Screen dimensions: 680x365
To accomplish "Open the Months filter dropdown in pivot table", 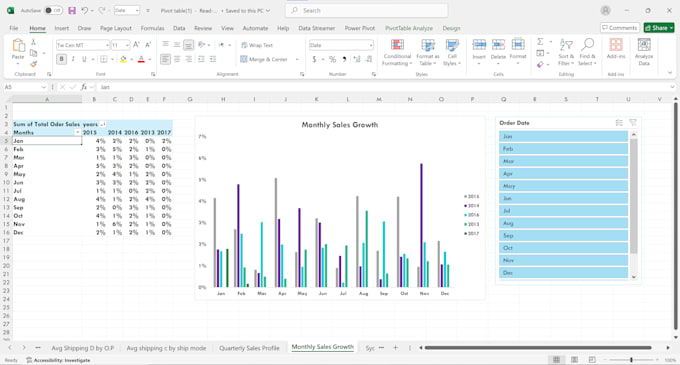I will (x=78, y=132).
